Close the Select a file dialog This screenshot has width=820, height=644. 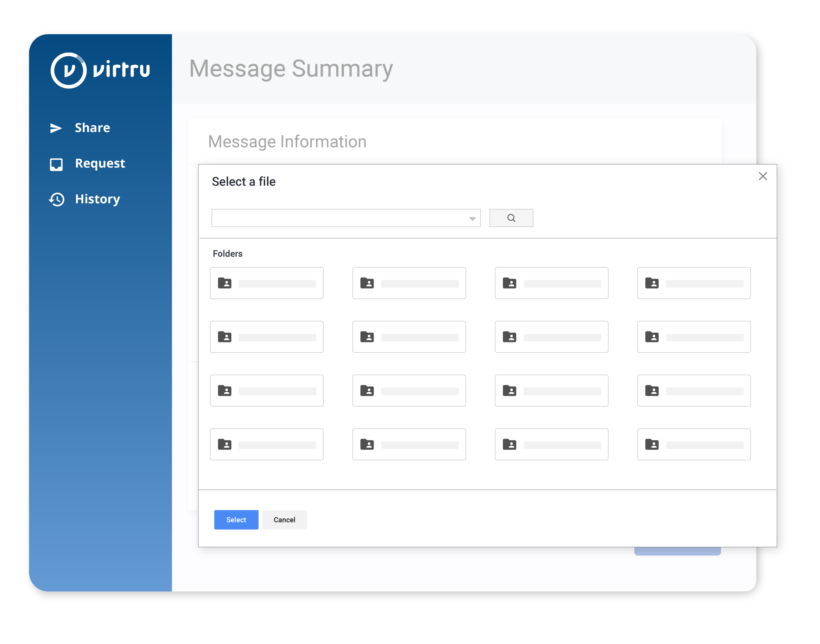pyautogui.click(x=762, y=176)
